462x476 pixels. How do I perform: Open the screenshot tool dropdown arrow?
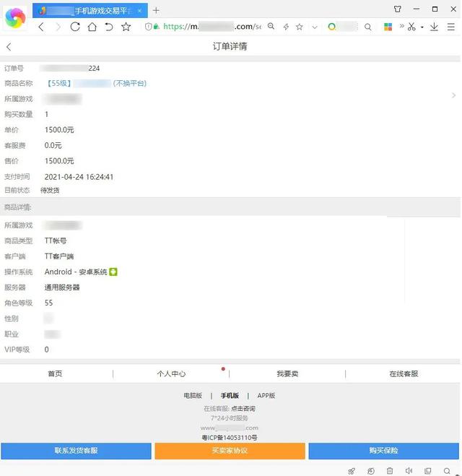(422, 27)
